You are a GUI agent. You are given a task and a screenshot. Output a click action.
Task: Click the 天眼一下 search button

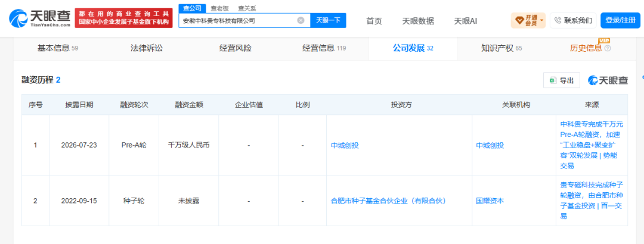pos(328,20)
